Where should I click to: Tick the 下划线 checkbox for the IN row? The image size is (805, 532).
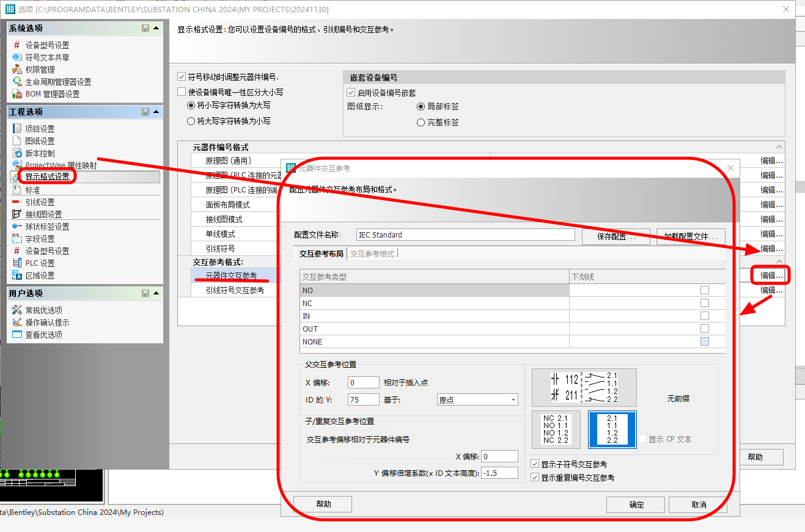pos(705,316)
